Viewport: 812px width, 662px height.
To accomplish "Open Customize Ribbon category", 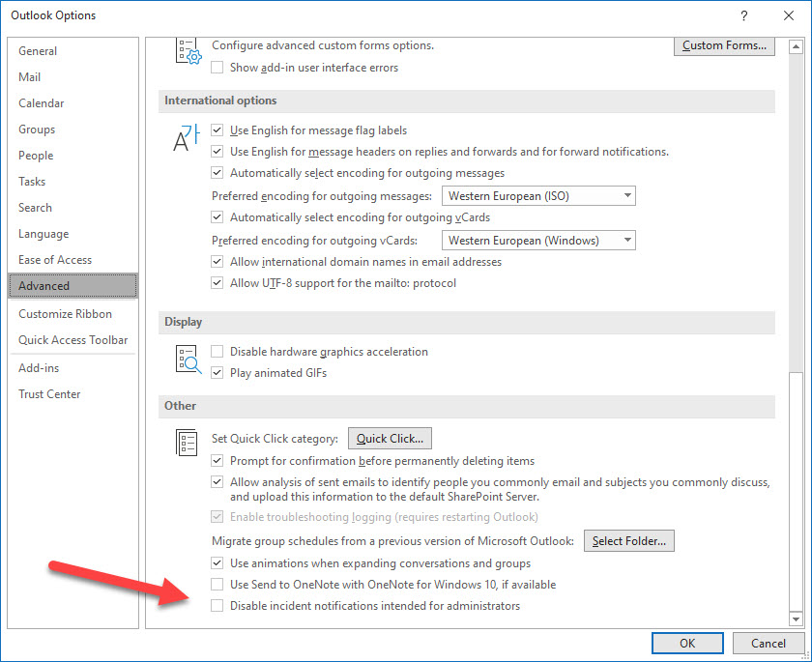I will tap(73, 314).
